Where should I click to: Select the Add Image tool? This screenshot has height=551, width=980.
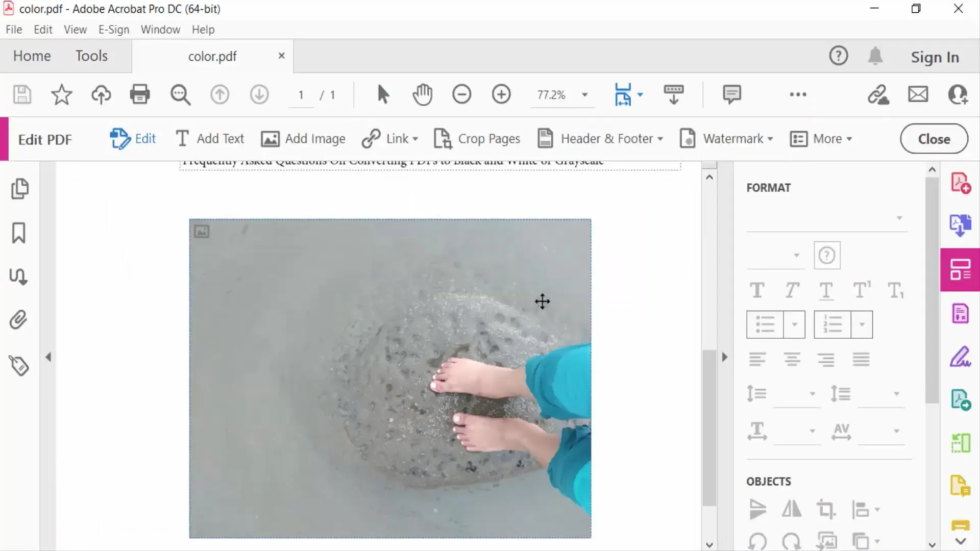(x=303, y=138)
